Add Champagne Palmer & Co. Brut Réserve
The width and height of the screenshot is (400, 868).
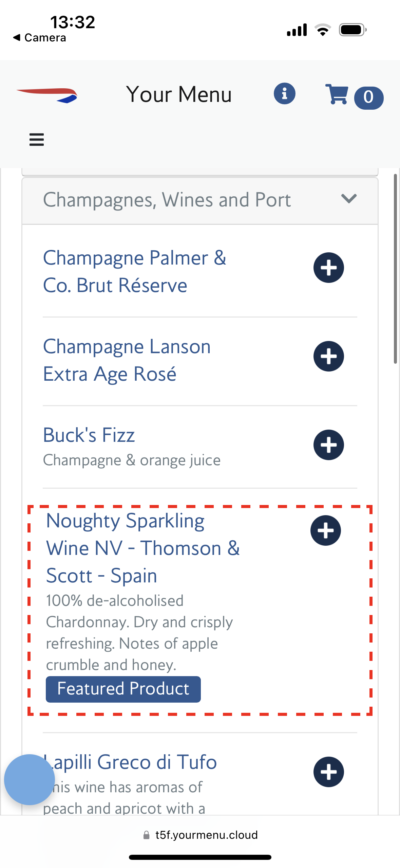pos(328,268)
